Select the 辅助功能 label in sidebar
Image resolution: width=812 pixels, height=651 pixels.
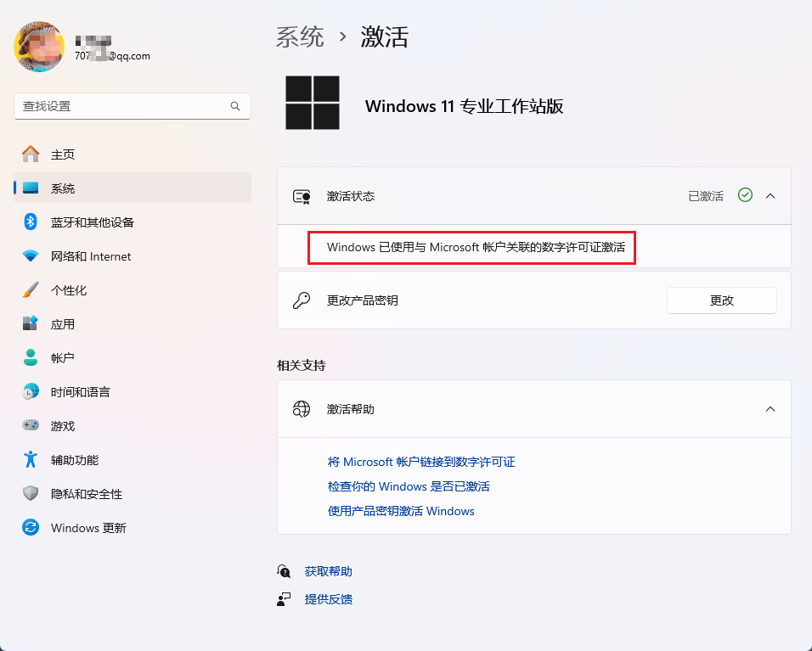tap(75, 460)
